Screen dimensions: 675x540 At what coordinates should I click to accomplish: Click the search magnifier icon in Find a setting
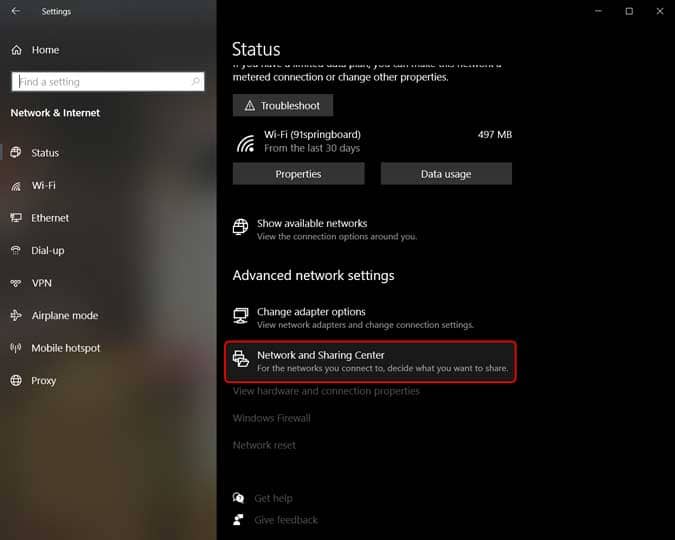[x=195, y=81]
